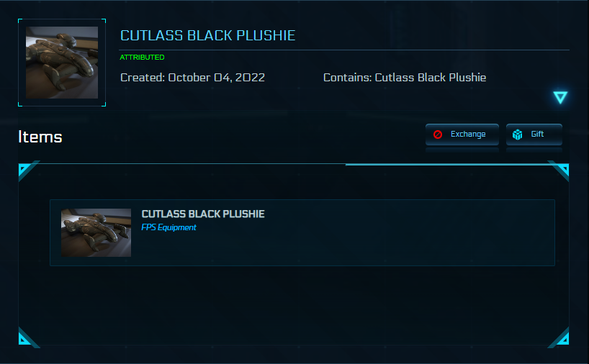Viewport: 589px width, 364px height.
Task: Click the bright segment of the Items divider line
Action: coord(446,165)
